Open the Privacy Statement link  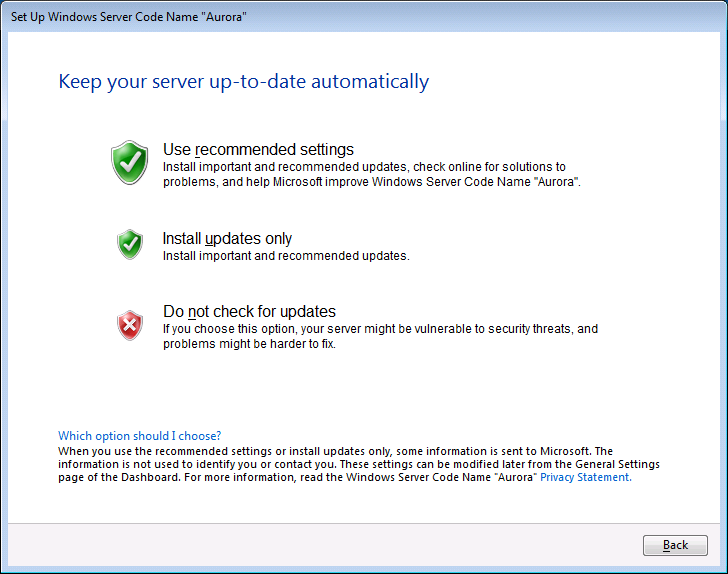(x=585, y=478)
